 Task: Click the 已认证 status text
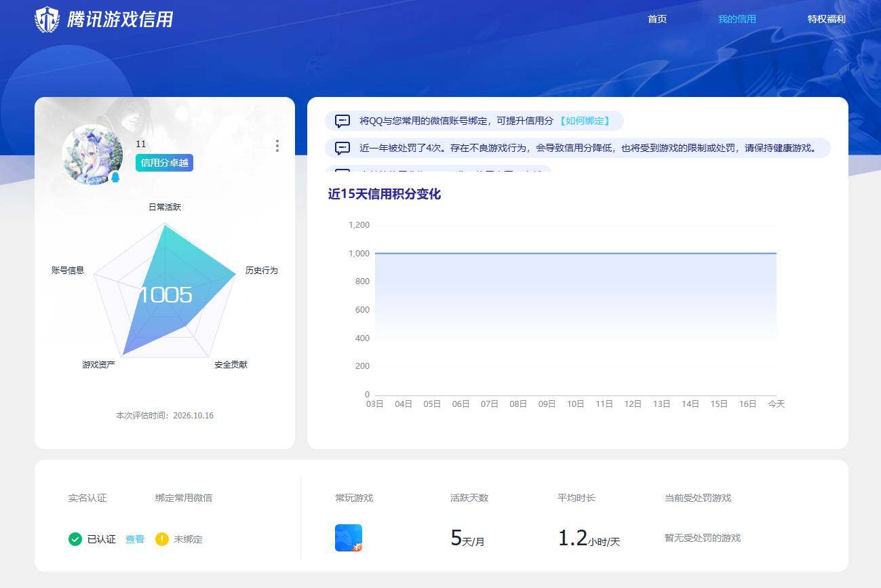(x=102, y=539)
